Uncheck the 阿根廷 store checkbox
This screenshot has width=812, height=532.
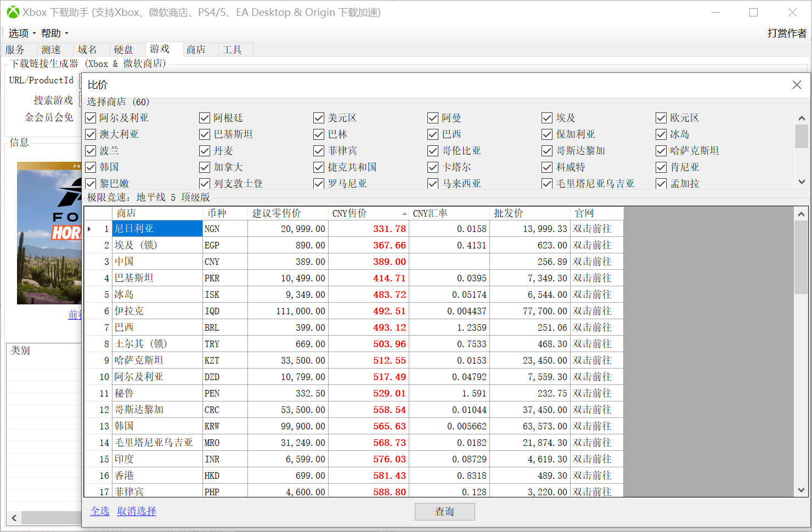pos(205,118)
